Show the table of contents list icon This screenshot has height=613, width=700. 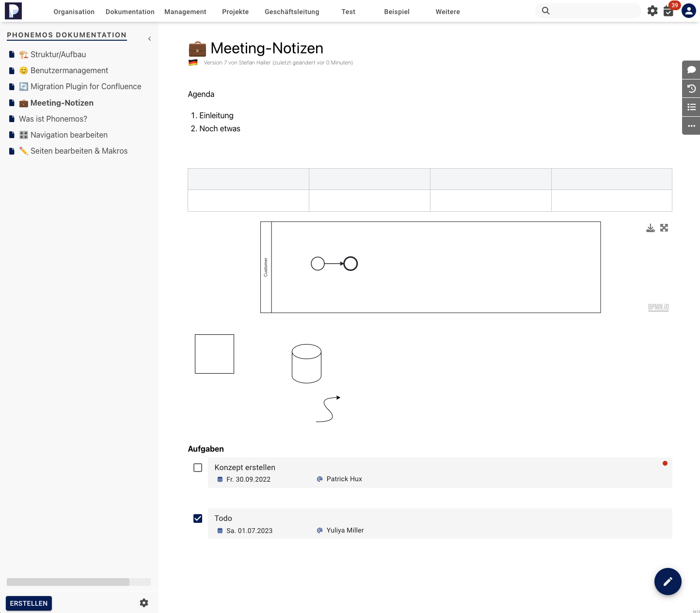point(691,107)
